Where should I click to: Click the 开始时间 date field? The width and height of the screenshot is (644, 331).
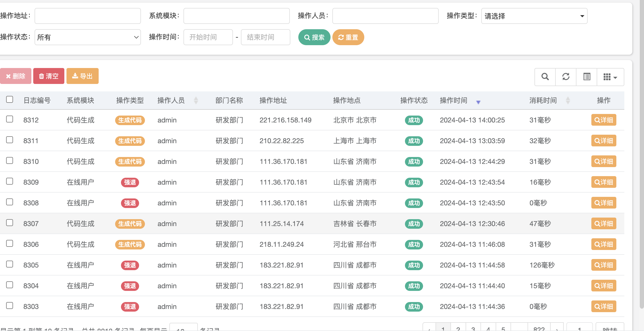click(x=208, y=37)
